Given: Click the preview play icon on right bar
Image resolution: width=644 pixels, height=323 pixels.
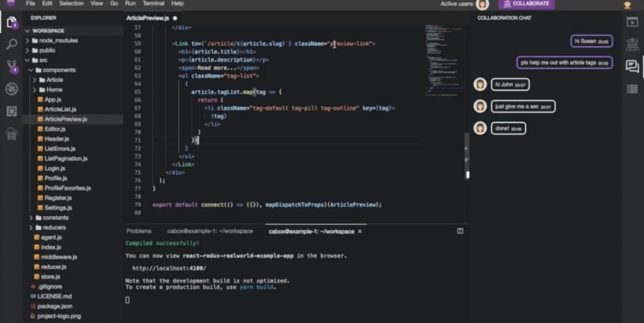Looking at the screenshot, I should pos(632,22).
